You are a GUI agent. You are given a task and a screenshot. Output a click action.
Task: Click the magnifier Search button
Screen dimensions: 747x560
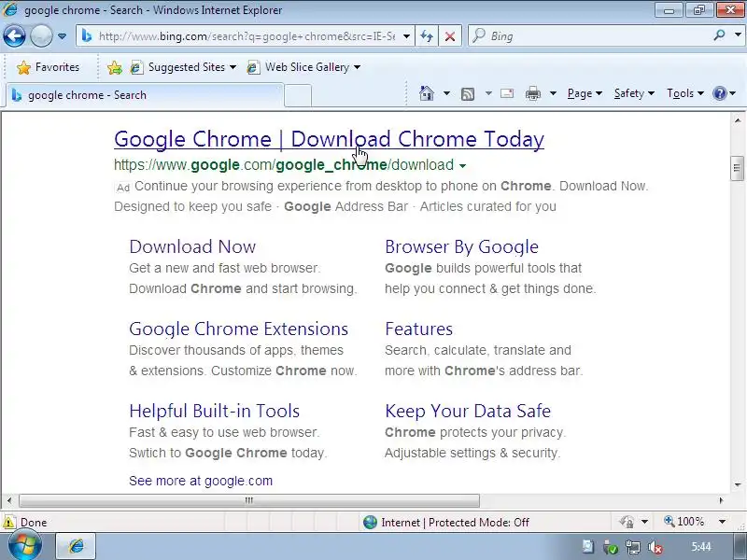coord(719,35)
